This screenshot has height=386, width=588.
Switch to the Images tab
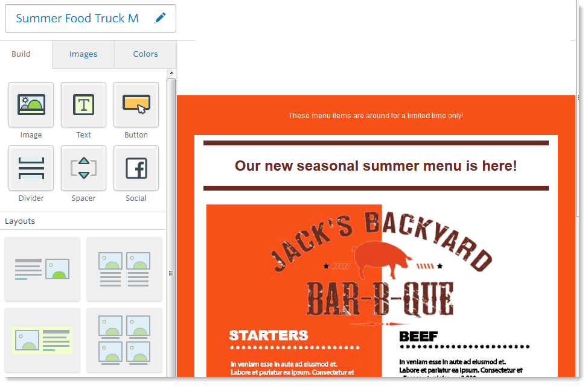click(x=83, y=54)
